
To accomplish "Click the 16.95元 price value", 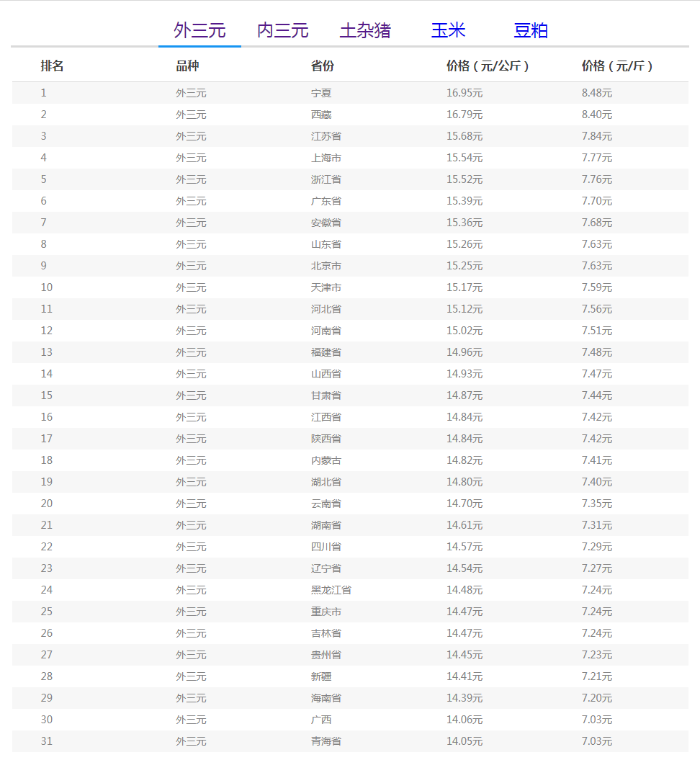I will click(x=465, y=93).
